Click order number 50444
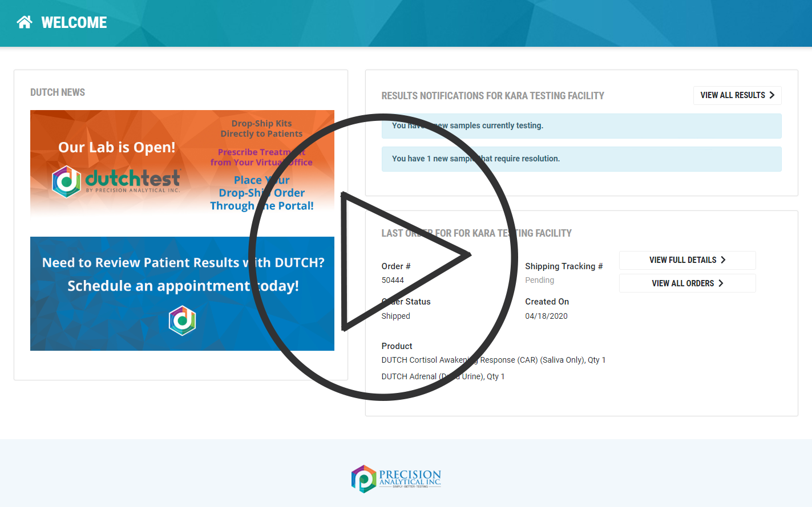The height and width of the screenshot is (507, 812). [x=391, y=280]
